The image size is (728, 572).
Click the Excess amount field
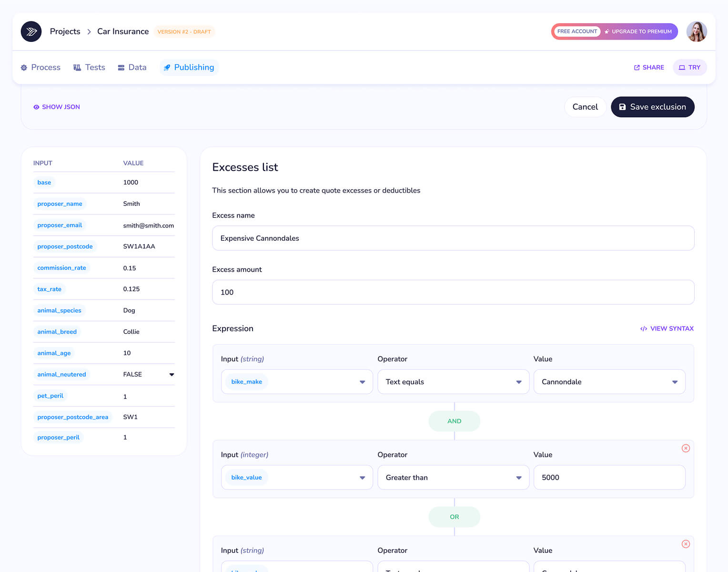(453, 292)
